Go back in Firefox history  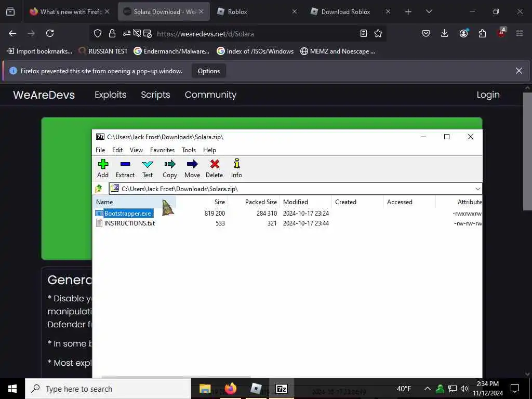(12, 33)
